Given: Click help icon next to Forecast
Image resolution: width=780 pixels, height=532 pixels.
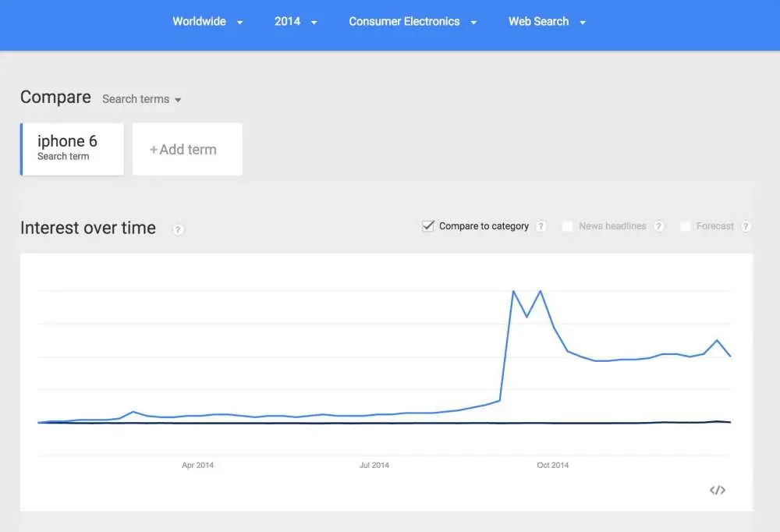Looking at the screenshot, I should coord(746,226).
